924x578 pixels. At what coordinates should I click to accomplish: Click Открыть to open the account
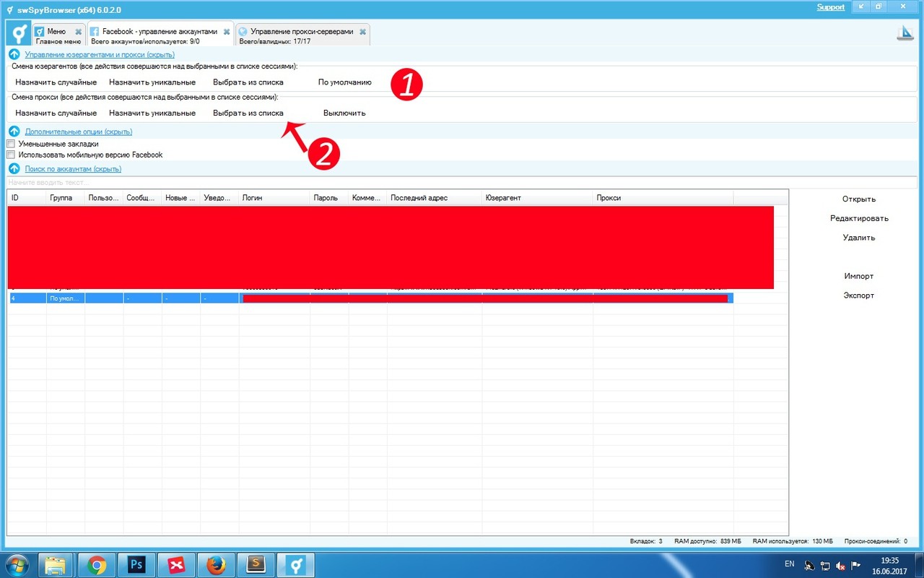click(x=859, y=199)
